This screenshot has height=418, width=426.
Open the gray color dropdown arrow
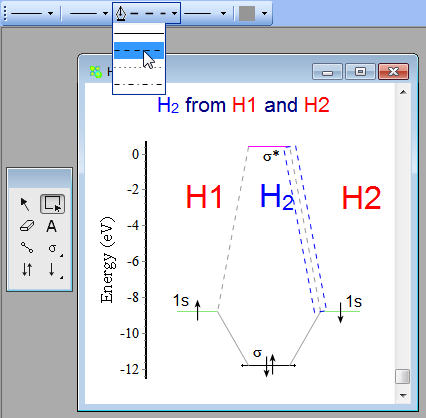[x=264, y=14]
